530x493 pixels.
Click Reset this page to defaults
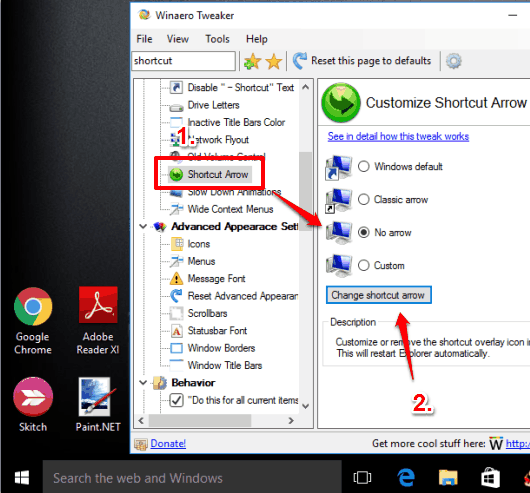(x=371, y=61)
